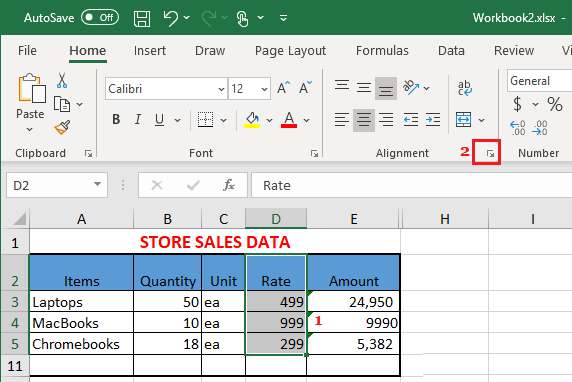Click Insert Function fx button
This screenshot has width=572, height=382.
(229, 185)
